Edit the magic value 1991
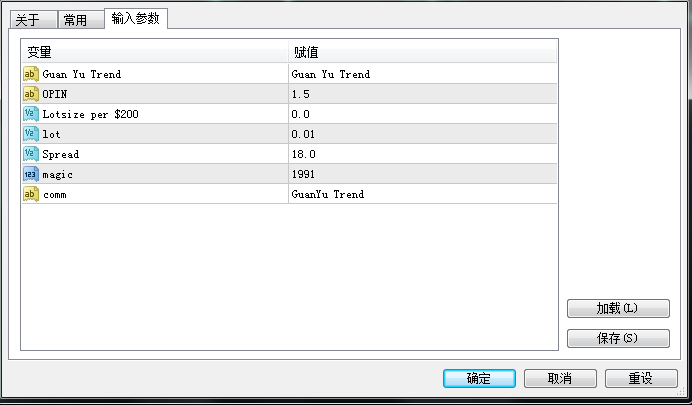 (x=421, y=174)
